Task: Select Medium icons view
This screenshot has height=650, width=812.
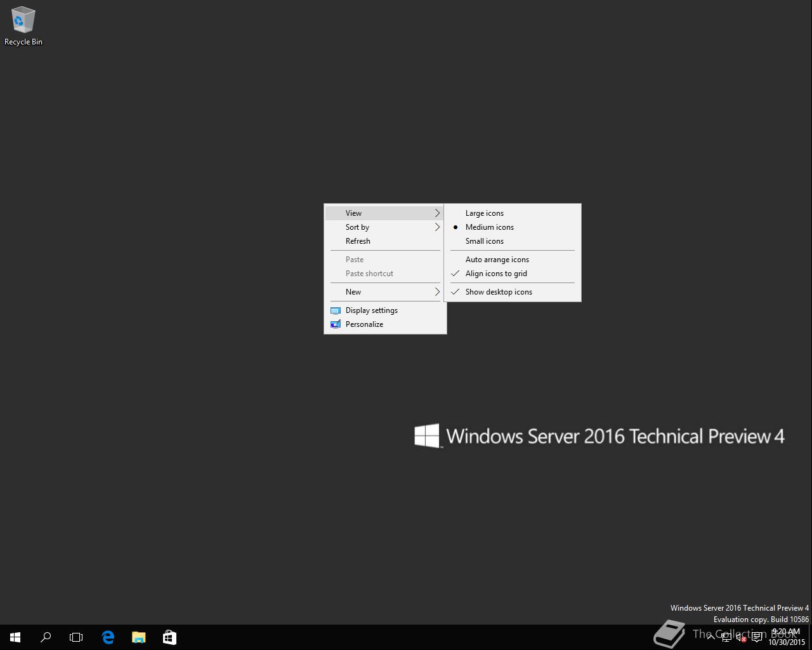Action: (x=513, y=227)
